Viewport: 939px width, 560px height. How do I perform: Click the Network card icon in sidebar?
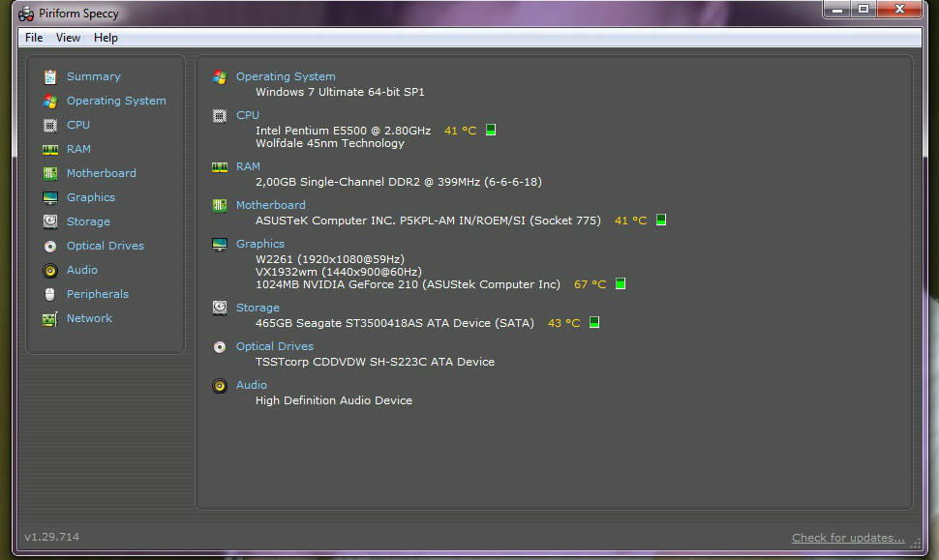[x=50, y=319]
